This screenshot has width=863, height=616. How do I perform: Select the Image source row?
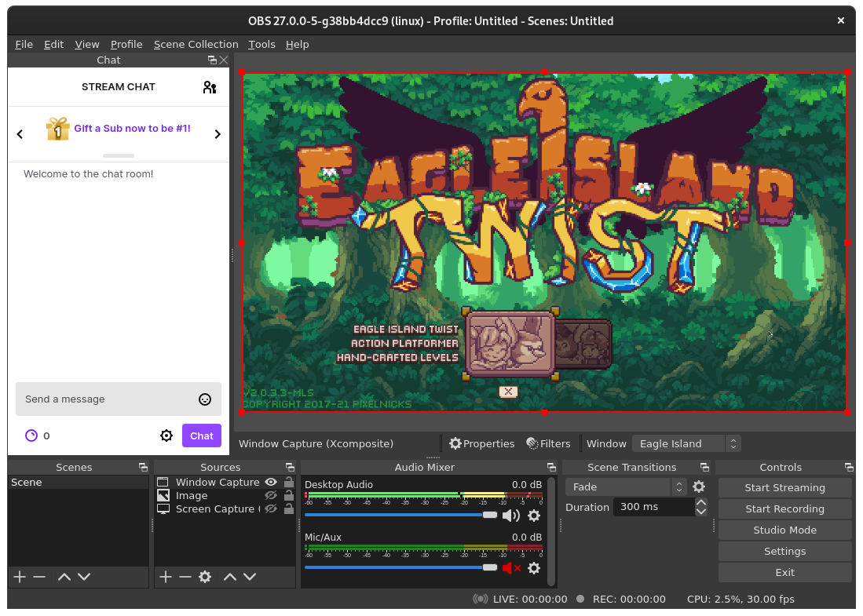point(225,496)
